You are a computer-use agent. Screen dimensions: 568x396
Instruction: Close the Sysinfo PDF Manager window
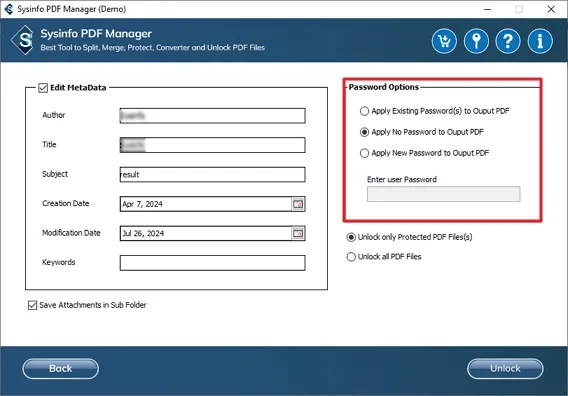551,9
